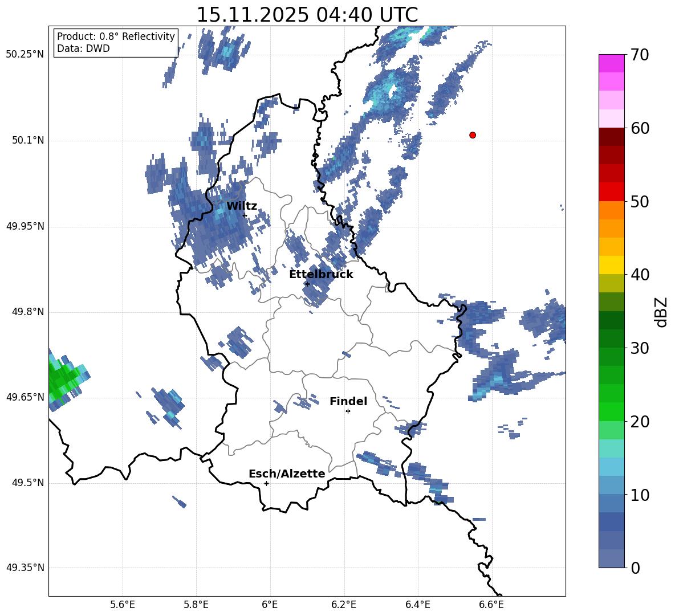675x616 pixels.
Task: Click the 0 tick on the colorbar
Action: coord(636,568)
